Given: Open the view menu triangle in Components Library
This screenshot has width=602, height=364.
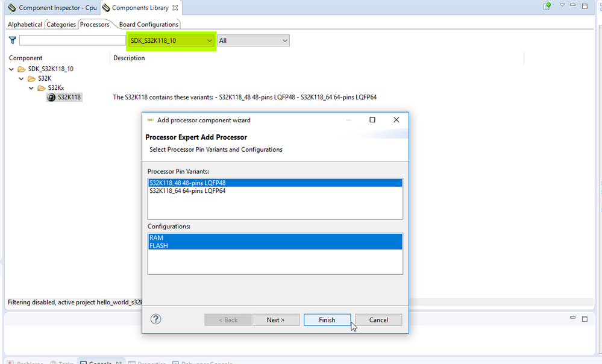Looking at the screenshot, I should [562, 5].
